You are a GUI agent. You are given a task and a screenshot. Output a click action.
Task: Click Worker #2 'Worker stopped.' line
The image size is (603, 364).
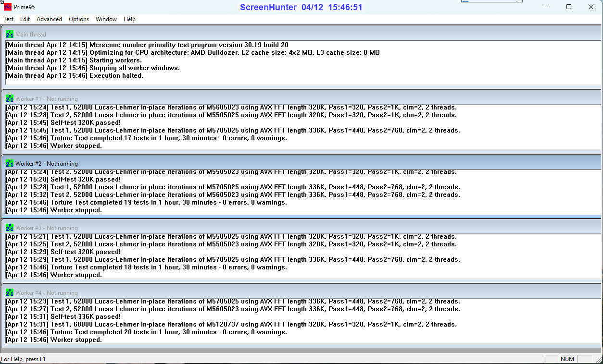point(54,210)
